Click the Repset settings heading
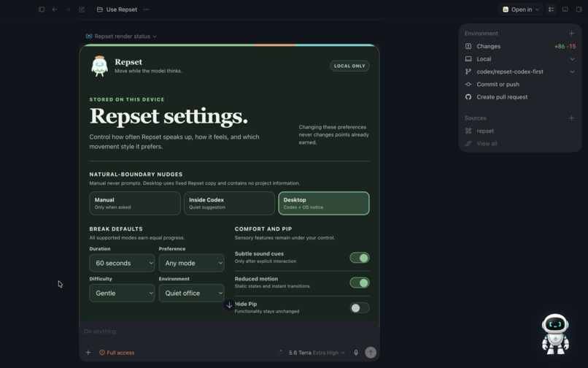The height and width of the screenshot is (368, 588). (169, 116)
